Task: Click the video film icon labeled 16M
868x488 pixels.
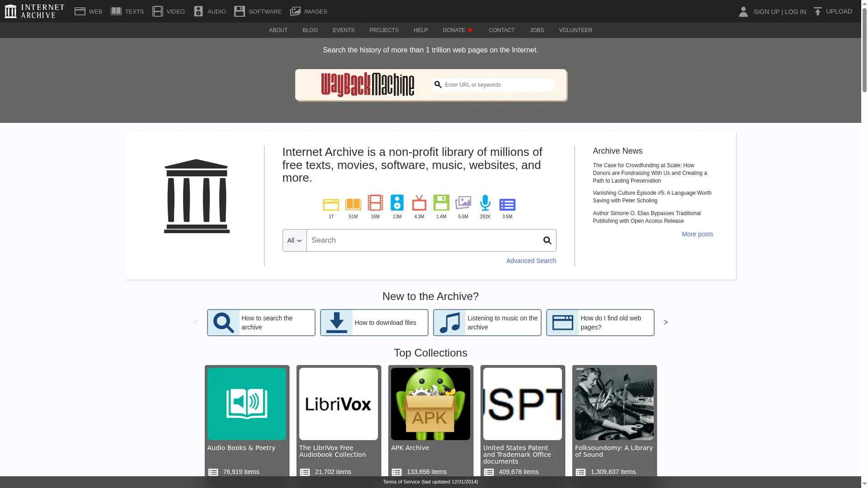Action: point(375,203)
